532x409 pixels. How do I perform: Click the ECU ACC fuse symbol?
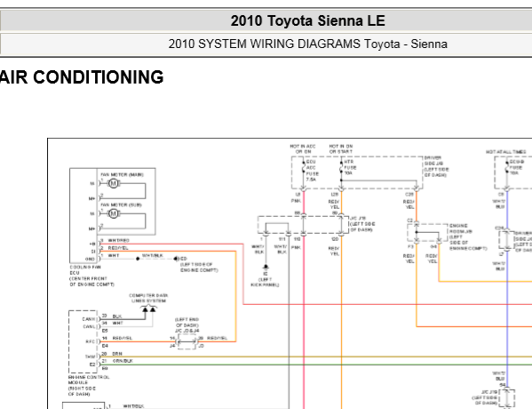303,167
